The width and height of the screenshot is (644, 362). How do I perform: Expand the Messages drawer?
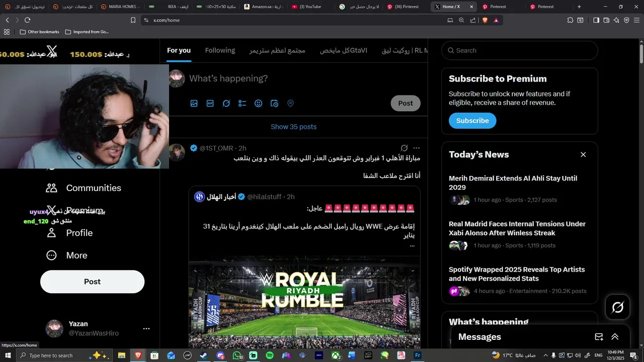(615, 337)
